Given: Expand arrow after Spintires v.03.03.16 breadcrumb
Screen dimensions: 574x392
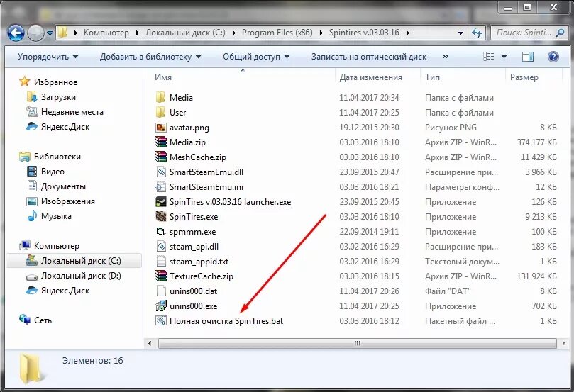Looking at the screenshot, I should [x=407, y=33].
